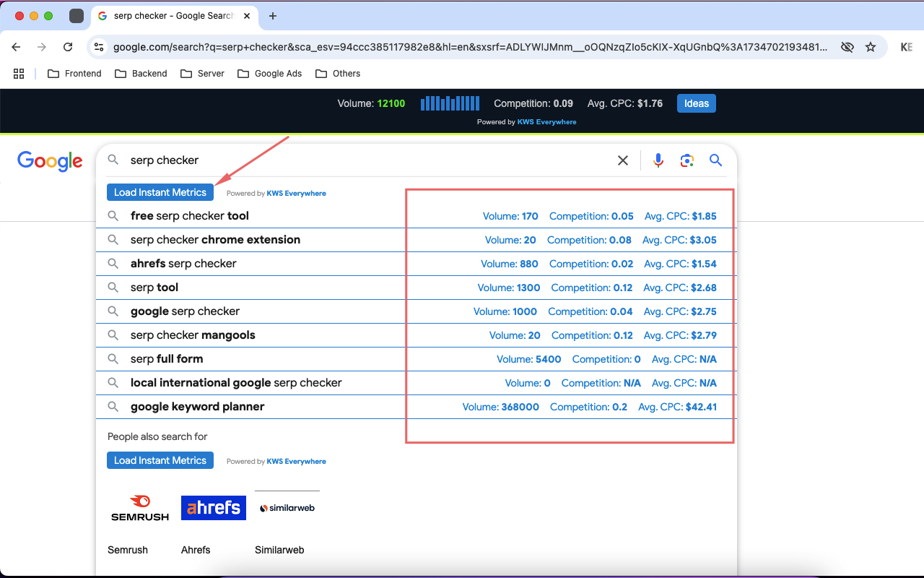
Task: Click the Similarweb logo thumbnail
Action: tap(287, 508)
